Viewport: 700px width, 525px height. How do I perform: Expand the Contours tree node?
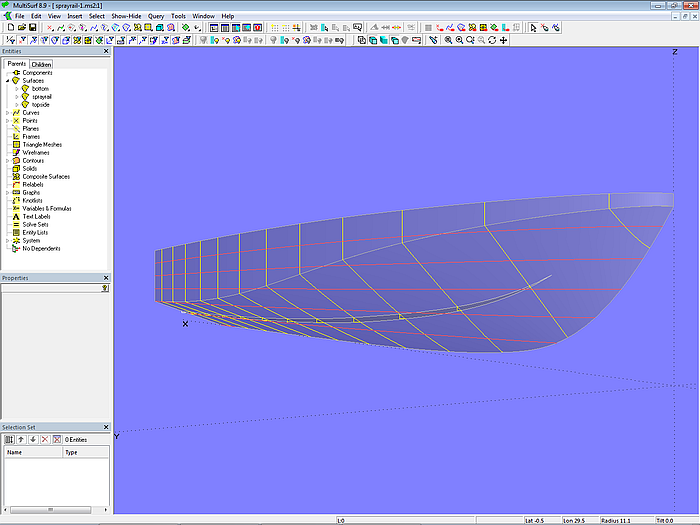8,160
